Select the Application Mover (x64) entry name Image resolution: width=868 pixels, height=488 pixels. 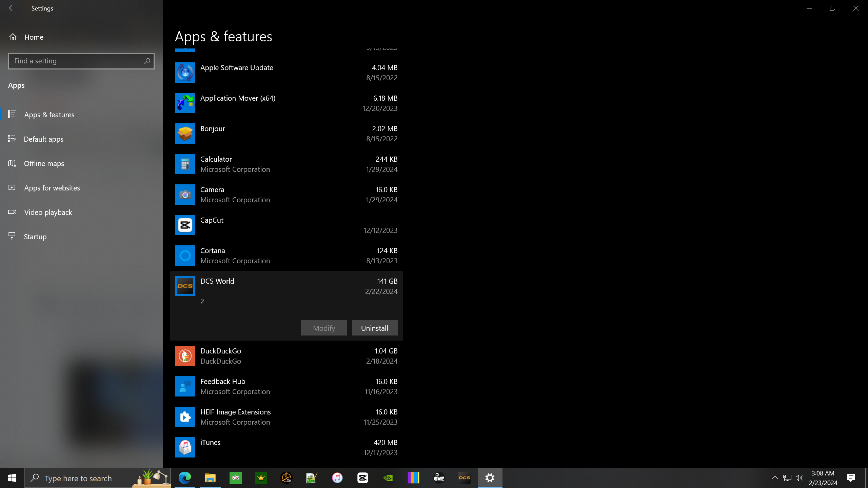(238, 98)
